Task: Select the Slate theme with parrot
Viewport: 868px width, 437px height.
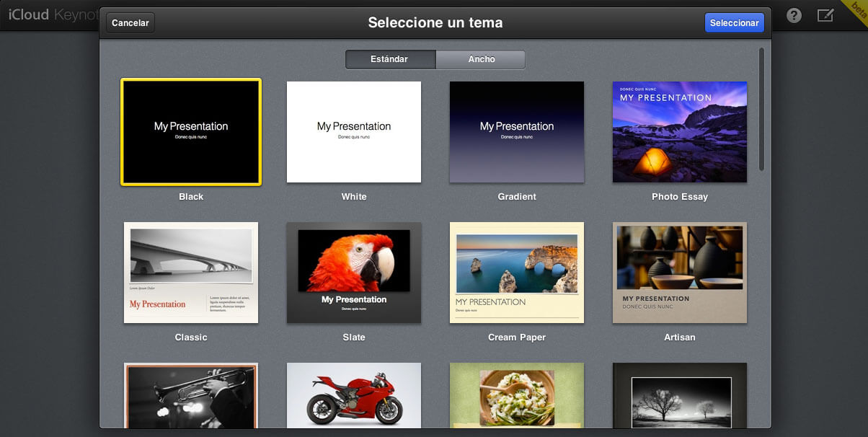Action: coord(354,273)
